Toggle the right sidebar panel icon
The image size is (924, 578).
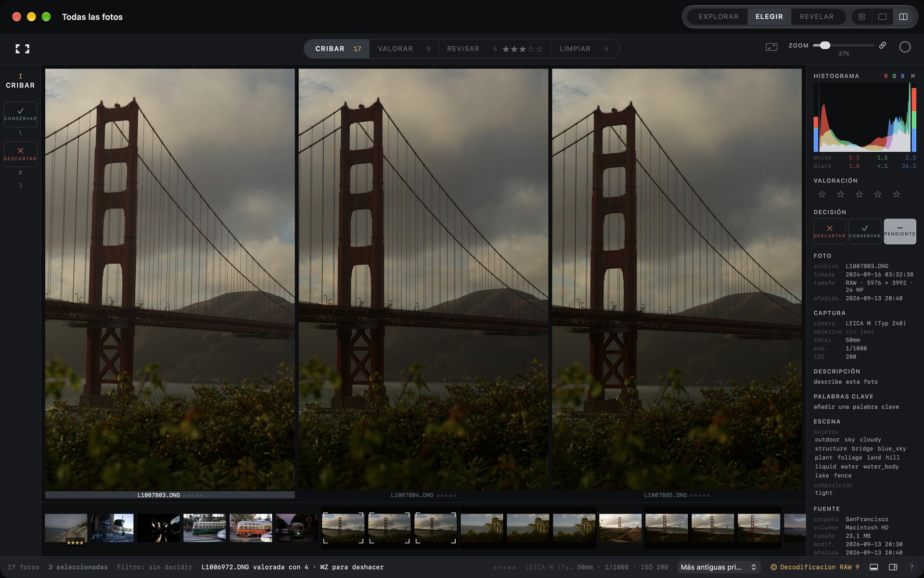click(x=893, y=567)
